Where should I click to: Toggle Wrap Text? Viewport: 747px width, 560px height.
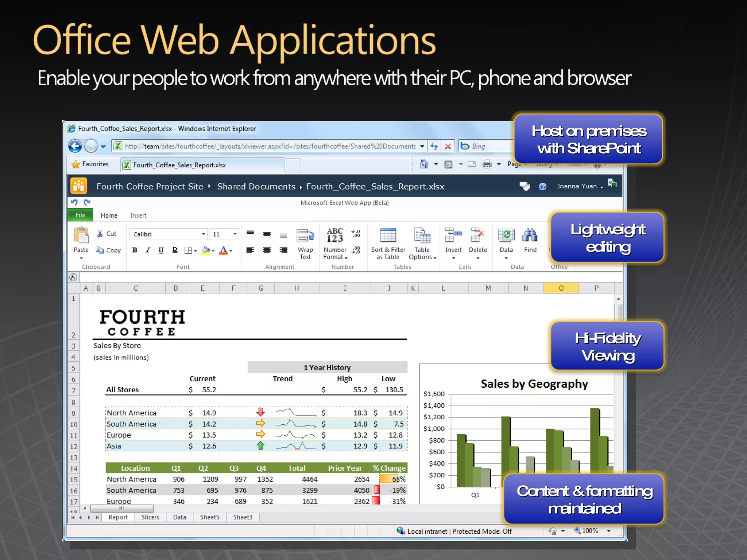pos(305,244)
